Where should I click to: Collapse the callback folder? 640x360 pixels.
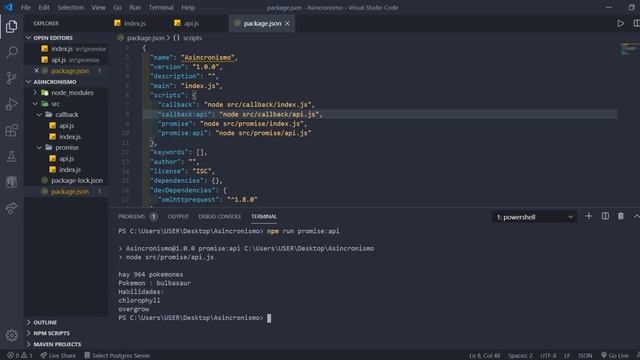(67, 115)
